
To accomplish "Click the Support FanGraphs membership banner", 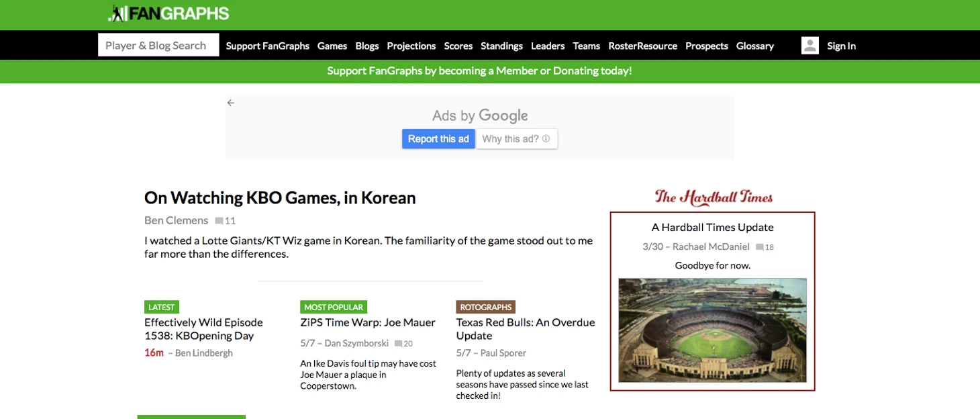I will 479,71.
